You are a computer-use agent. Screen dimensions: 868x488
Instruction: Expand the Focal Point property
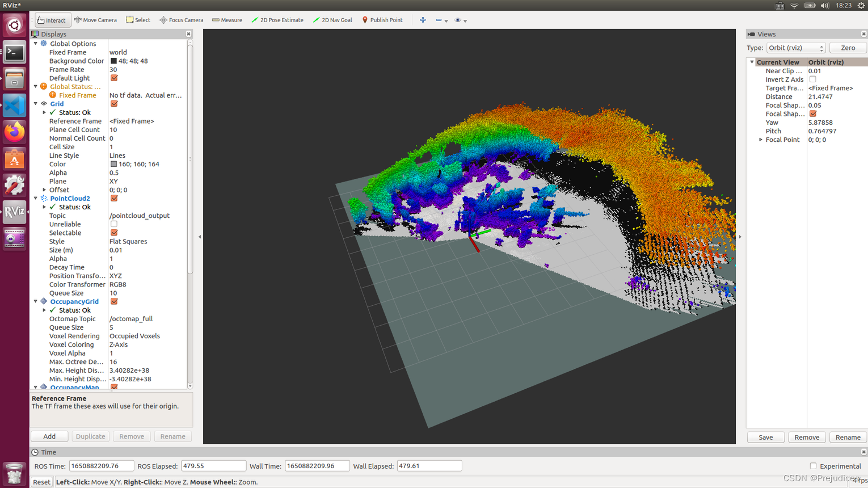click(761, 140)
